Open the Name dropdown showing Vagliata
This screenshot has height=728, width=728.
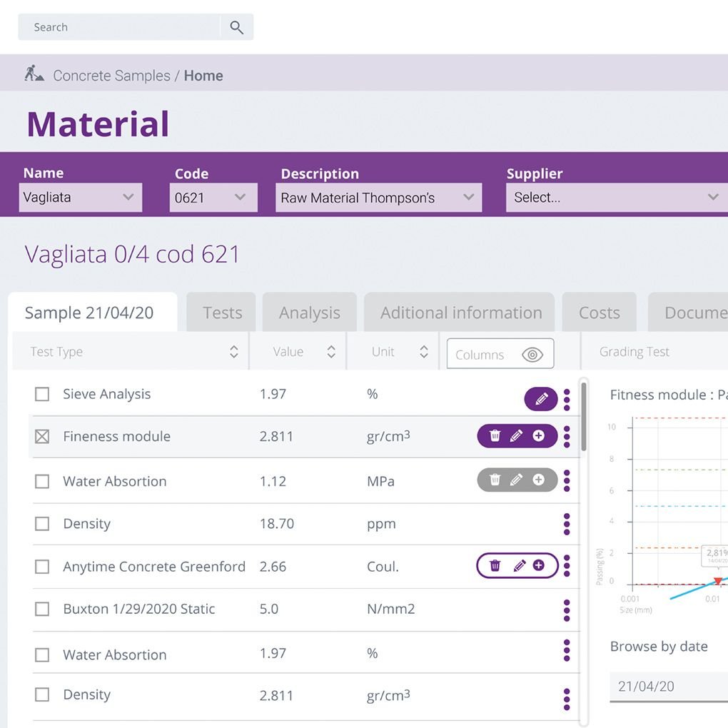[80, 198]
